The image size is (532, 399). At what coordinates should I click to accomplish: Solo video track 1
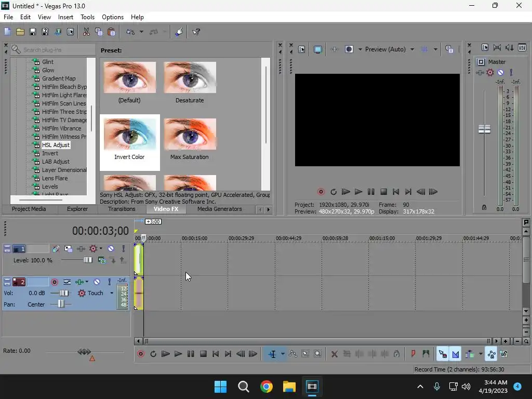coord(124,249)
